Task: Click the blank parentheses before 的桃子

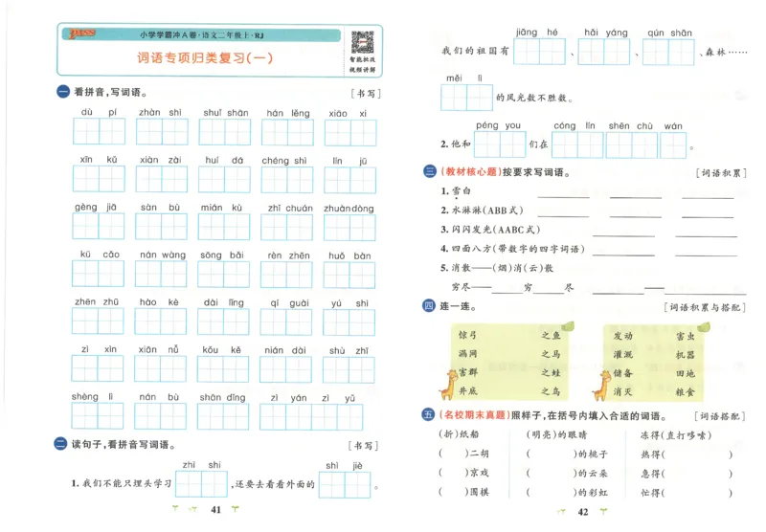Action: coord(552,454)
